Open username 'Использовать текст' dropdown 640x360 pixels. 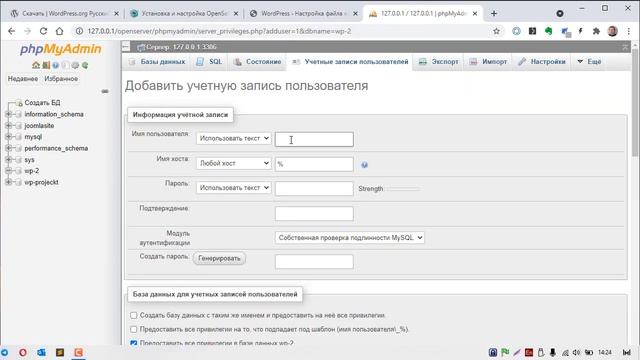(x=233, y=138)
